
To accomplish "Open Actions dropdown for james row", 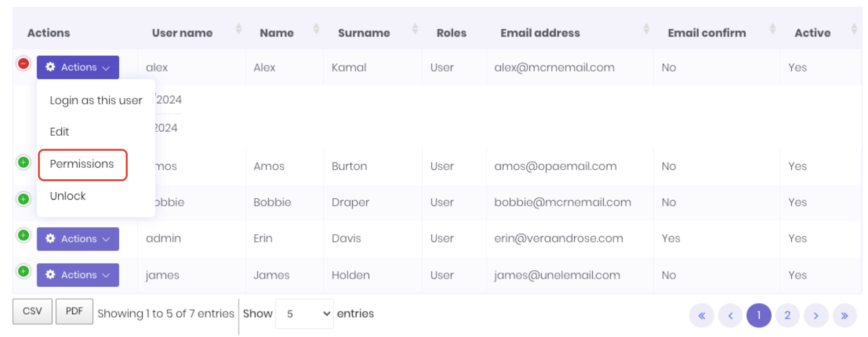I will click(x=78, y=275).
